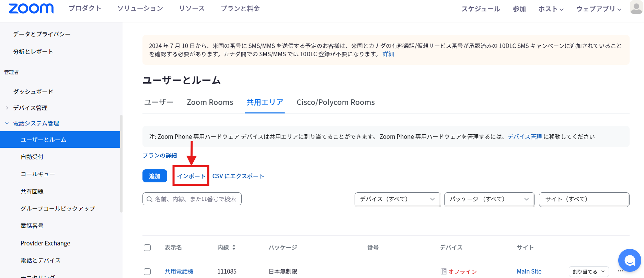This screenshot has height=278, width=644.
Task: Open the プロダクト menu
Action: tap(85, 8)
